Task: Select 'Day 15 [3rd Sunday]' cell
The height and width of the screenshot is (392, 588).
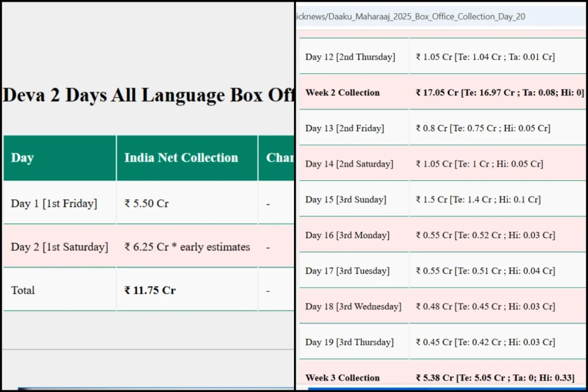Action: pos(354,199)
